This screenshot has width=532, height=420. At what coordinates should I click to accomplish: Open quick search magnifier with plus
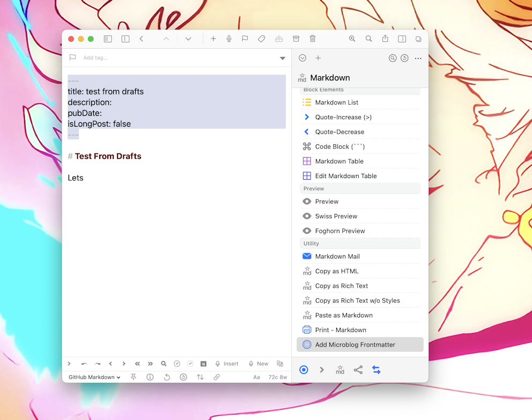(x=352, y=39)
